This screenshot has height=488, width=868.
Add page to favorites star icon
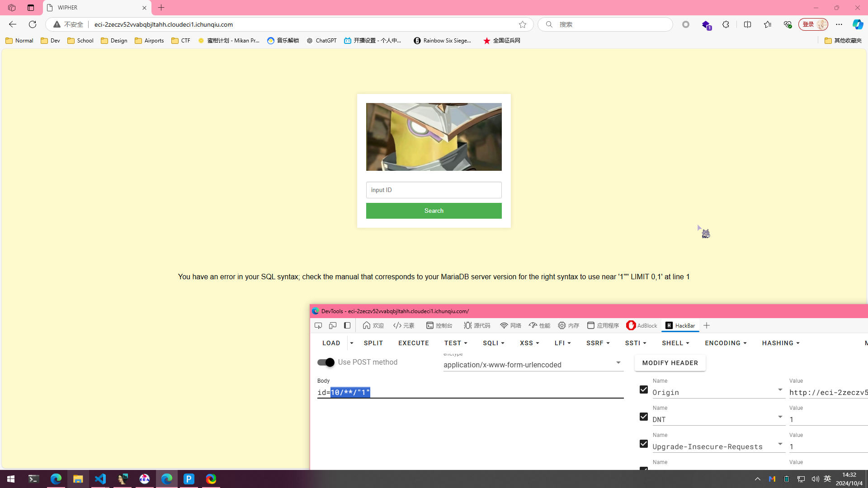[x=523, y=24]
